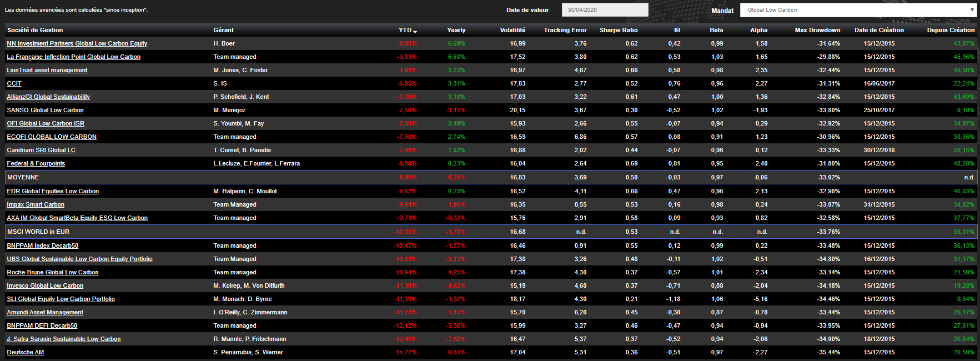The width and height of the screenshot is (980, 361).
Task: Open OFI Global Low Carbon ISR link
Action: click(46, 123)
